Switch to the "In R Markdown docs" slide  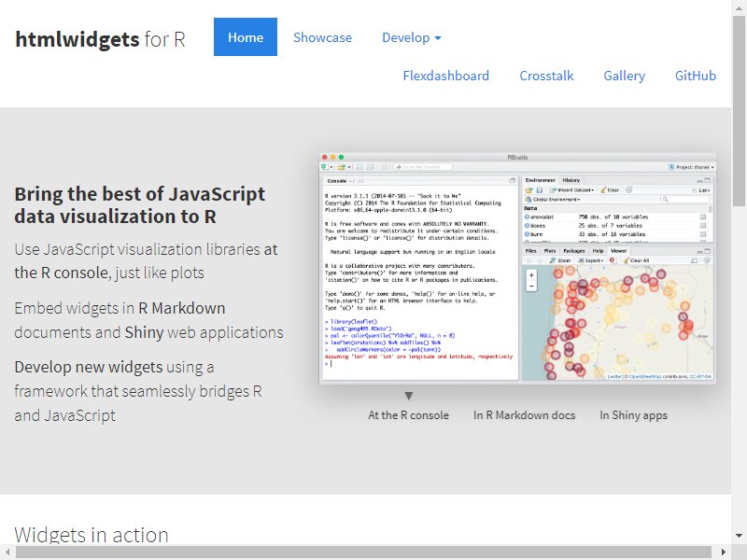[x=524, y=415]
